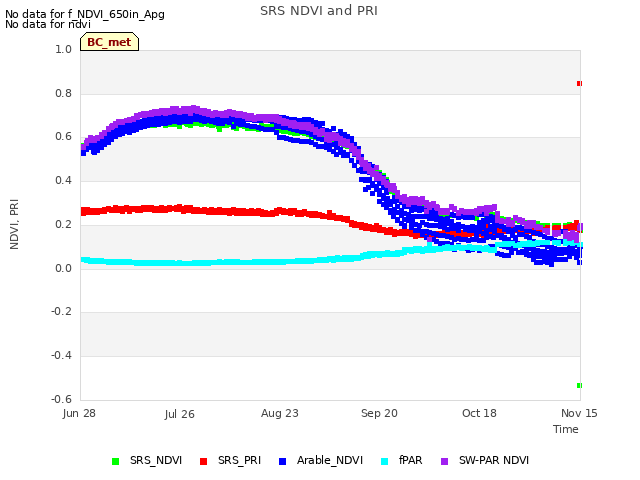This screenshot has width=640, height=480.
Task: Click the 0.4 y-axis tick label
Action: [64, 180]
